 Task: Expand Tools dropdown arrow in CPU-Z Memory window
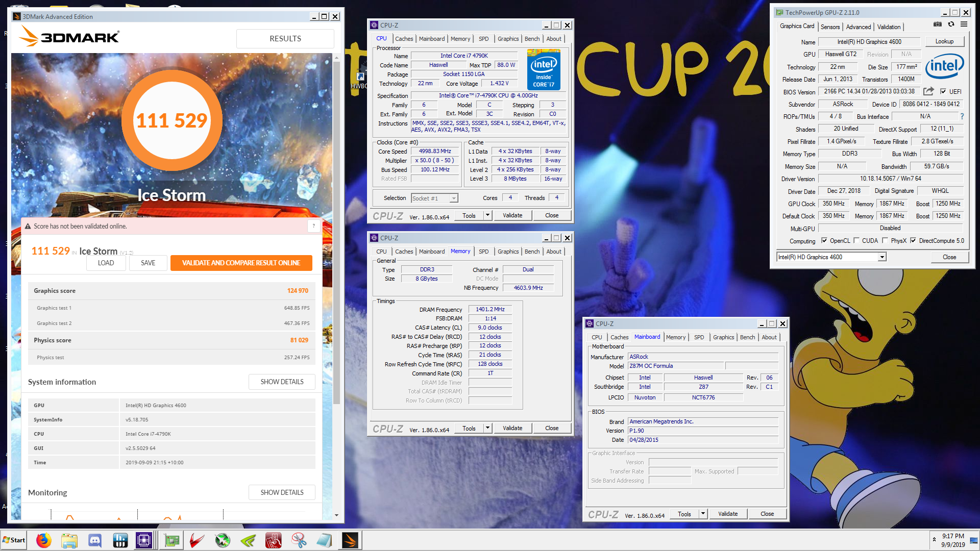click(487, 428)
